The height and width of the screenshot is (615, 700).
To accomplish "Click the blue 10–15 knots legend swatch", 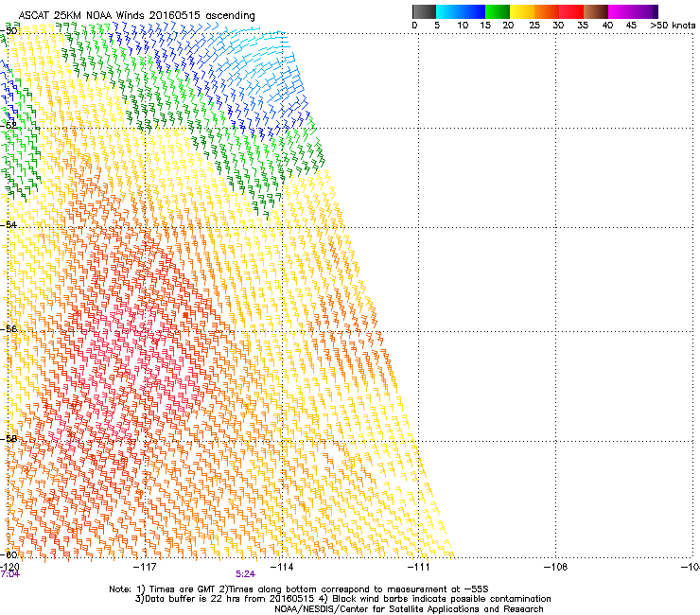I will coord(473,11).
